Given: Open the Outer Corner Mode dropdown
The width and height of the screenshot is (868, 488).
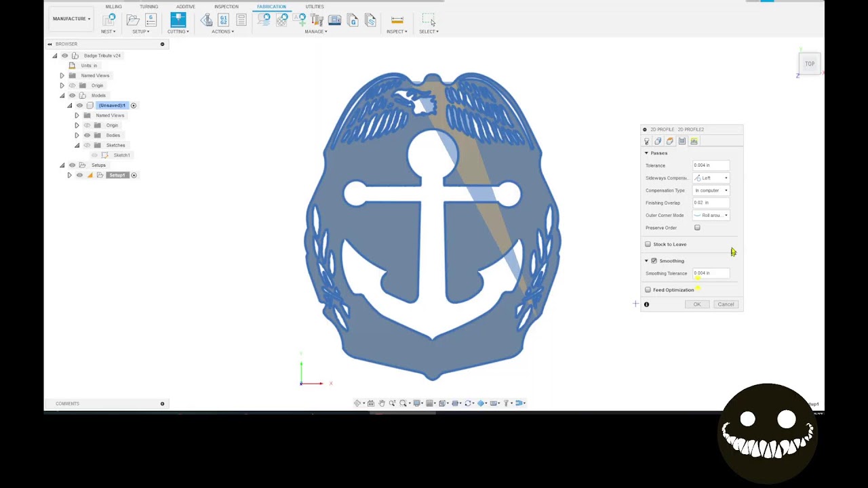Looking at the screenshot, I should 711,216.
